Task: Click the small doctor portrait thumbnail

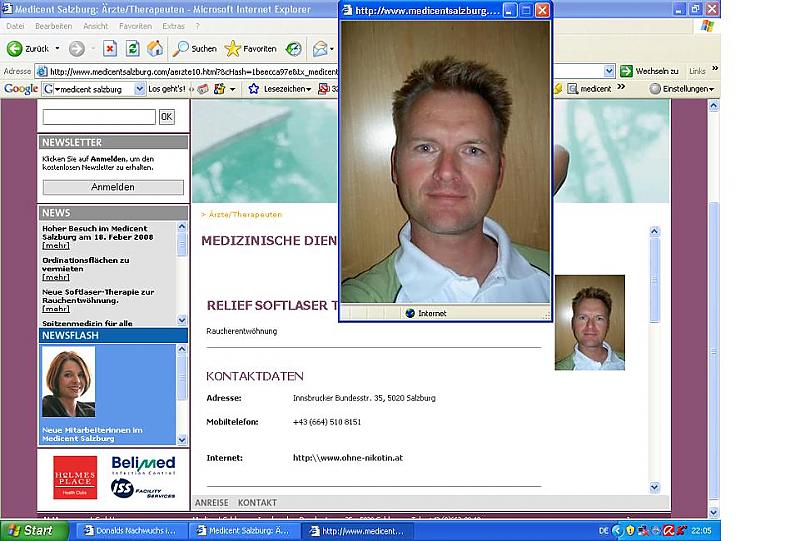Action: point(589,323)
